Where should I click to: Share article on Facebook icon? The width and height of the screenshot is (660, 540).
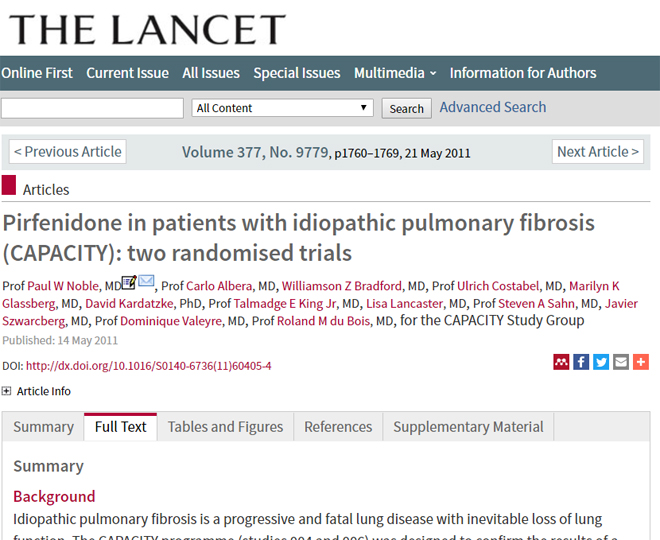[x=581, y=362]
